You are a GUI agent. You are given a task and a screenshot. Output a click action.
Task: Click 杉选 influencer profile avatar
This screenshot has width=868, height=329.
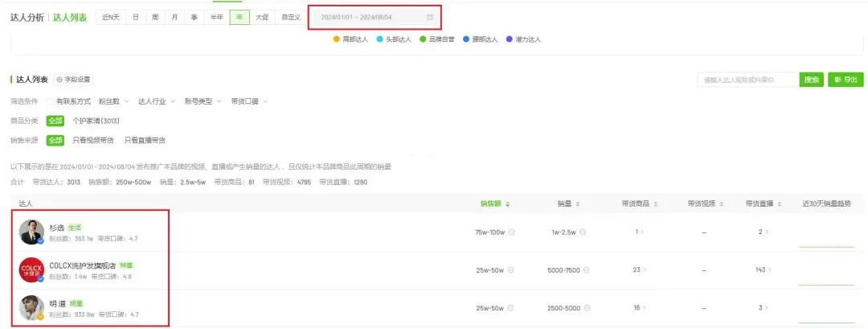tap(31, 232)
